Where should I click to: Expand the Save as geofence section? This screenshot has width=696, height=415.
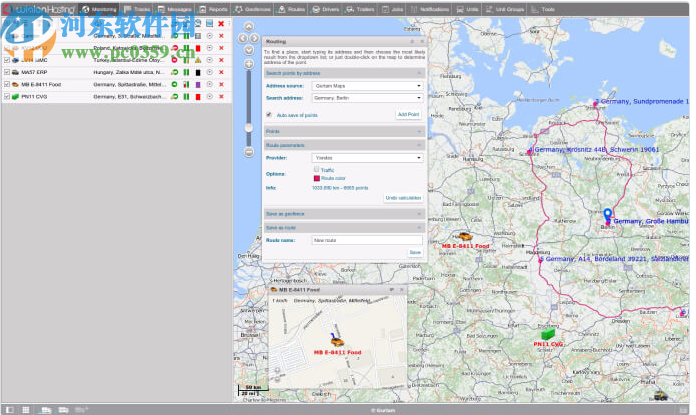pyautogui.click(x=344, y=214)
